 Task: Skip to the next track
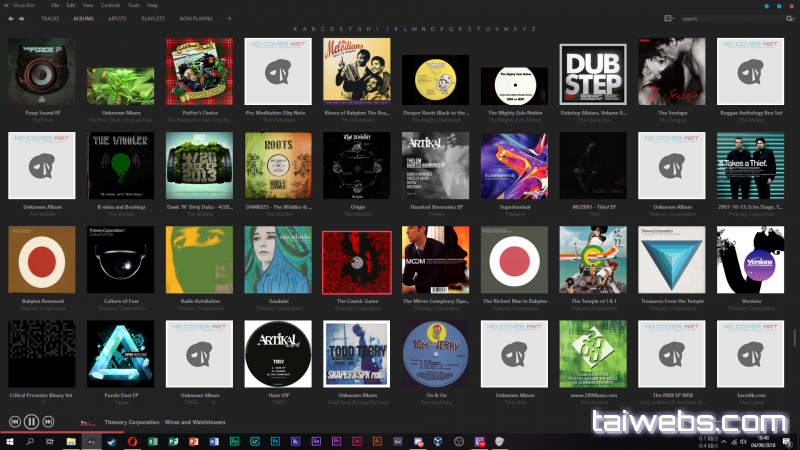click(x=48, y=421)
